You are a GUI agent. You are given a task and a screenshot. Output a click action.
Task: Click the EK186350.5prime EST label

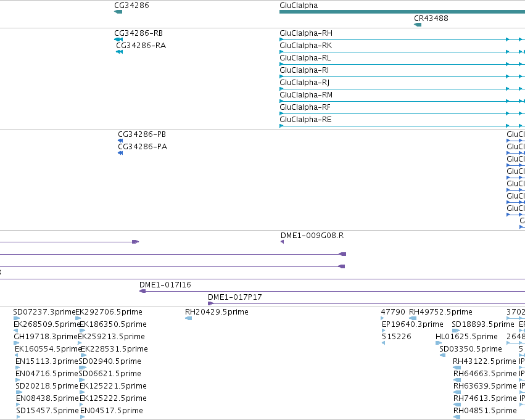(113, 324)
